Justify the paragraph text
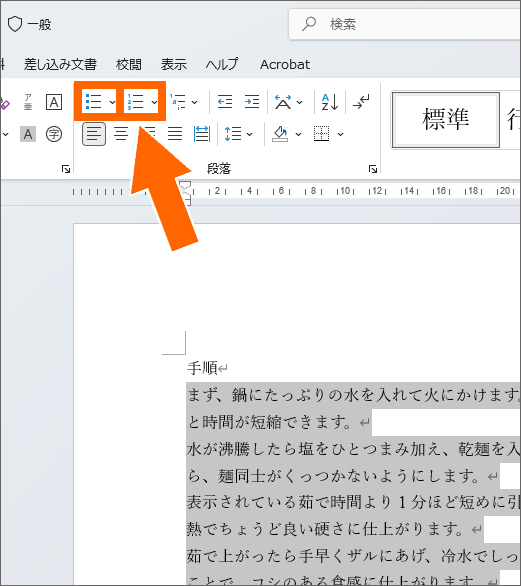The width and height of the screenshot is (521, 586). 175,134
